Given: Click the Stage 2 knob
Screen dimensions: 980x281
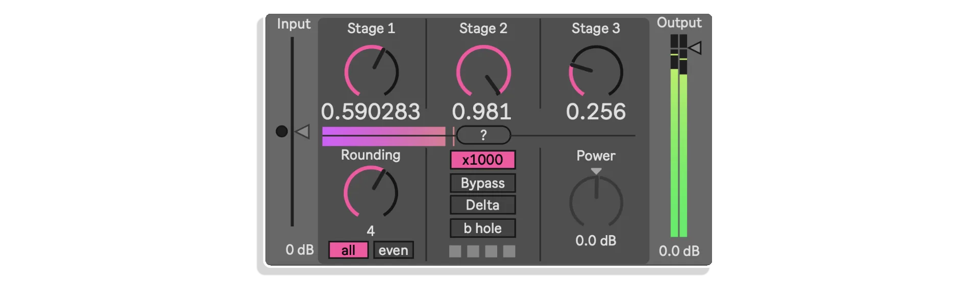Looking at the screenshot, I should 483,71.
